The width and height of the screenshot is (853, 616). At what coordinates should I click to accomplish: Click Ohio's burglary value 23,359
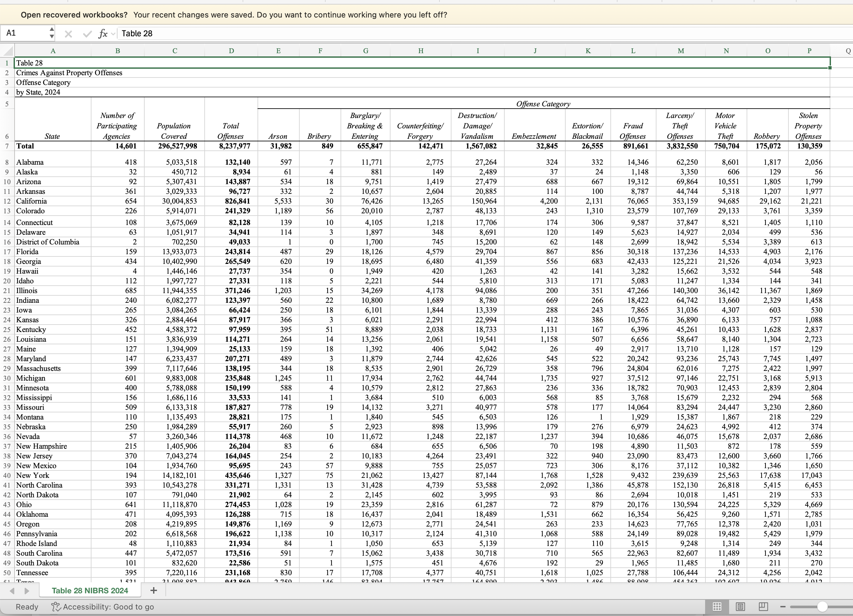(365, 505)
